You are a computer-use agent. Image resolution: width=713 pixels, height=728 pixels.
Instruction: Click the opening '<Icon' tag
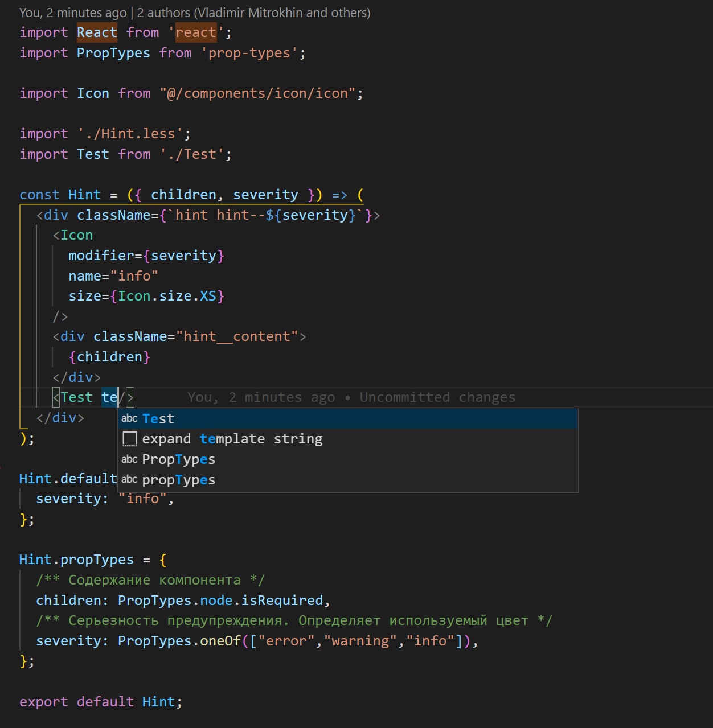pos(73,235)
